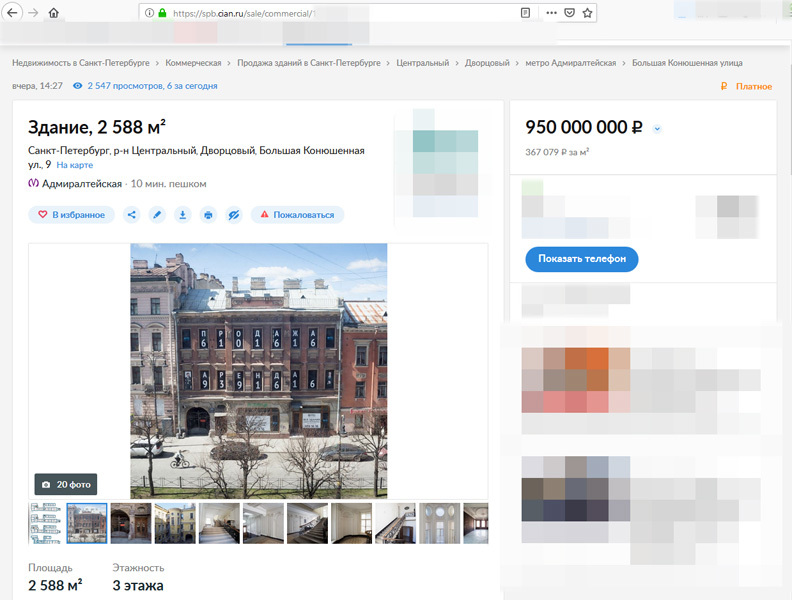Select the white wall-panel interior thumbnail
Viewport: 792px width, 600px height.
coord(352,523)
